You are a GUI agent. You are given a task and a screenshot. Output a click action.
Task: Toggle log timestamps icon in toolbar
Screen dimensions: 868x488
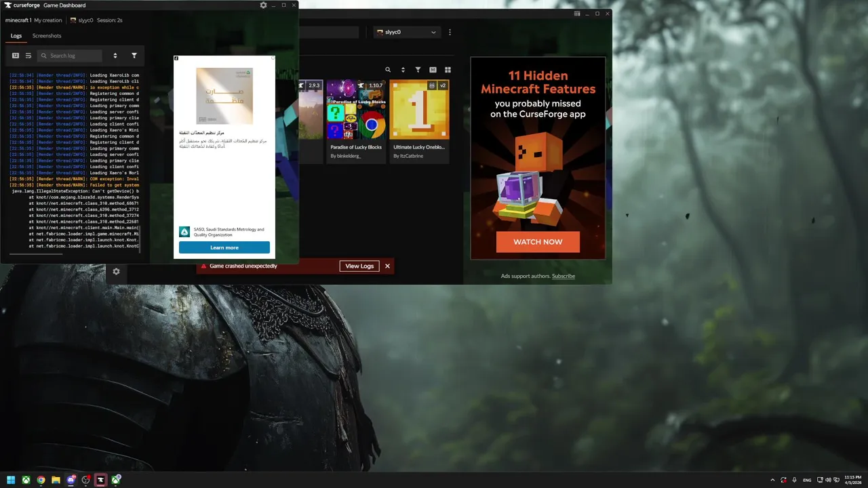pyautogui.click(x=16, y=56)
